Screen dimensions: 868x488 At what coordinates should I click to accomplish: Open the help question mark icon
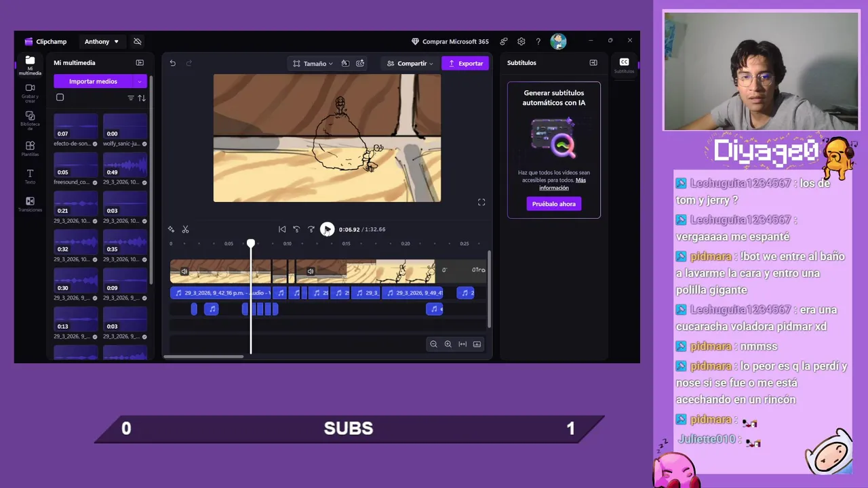(538, 41)
